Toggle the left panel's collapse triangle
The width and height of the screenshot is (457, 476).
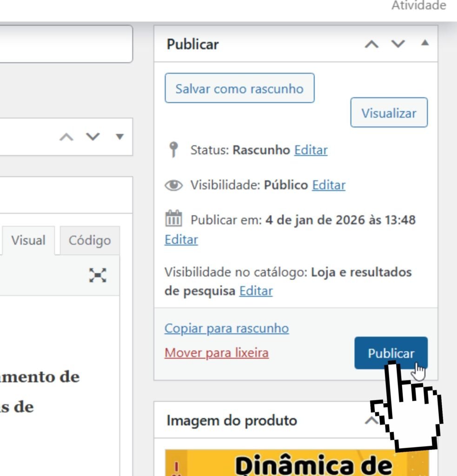click(x=120, y=137)
